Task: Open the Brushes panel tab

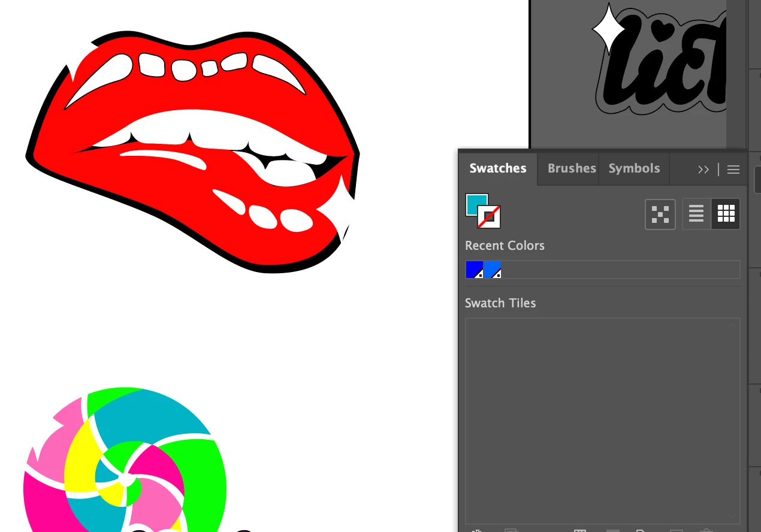Action: point(572,168)
